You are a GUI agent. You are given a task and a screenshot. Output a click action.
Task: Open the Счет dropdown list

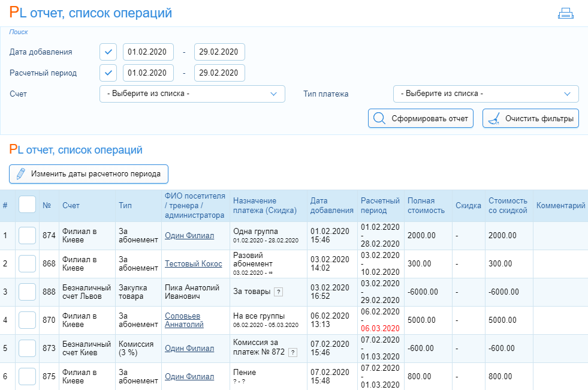click(x=192, y=94)
